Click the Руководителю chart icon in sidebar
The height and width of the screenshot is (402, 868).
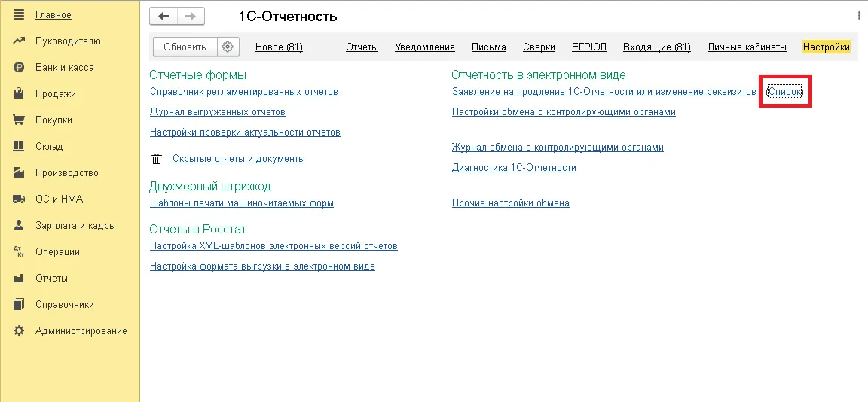click(x=19, y=41)
